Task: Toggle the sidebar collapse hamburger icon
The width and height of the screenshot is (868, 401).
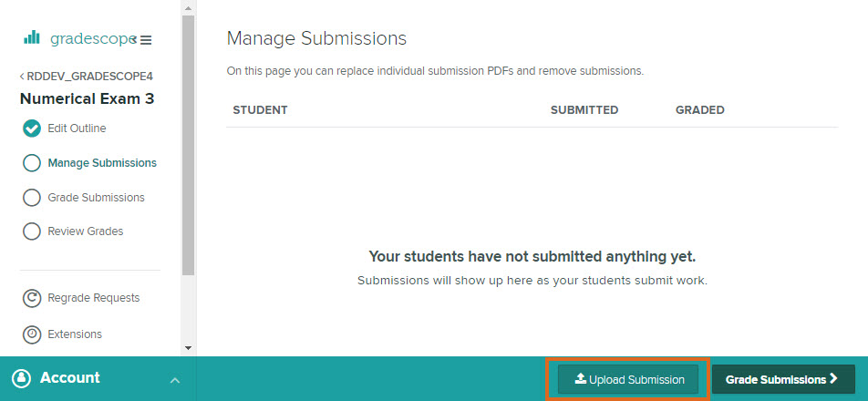Action: pyautogui.click(x=146, y=40)
